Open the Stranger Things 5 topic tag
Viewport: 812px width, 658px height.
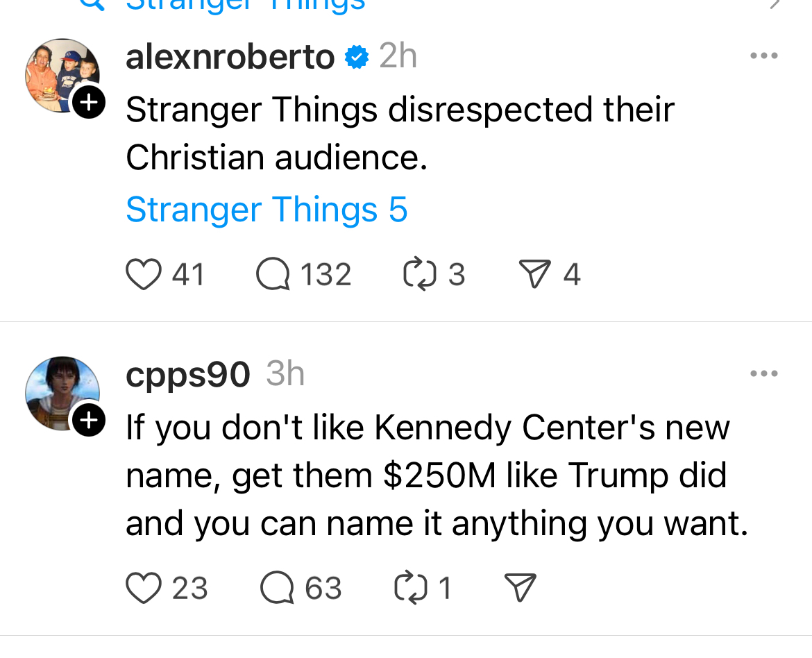click(267, 210)
